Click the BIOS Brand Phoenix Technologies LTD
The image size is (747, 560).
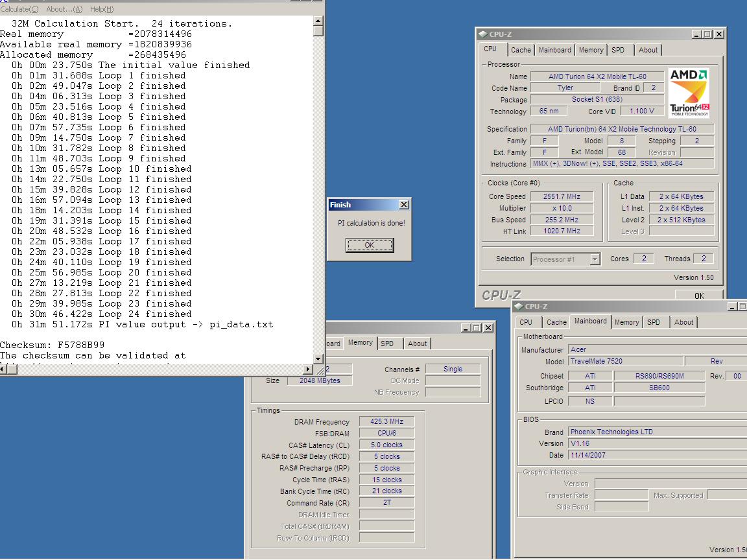click(x=658, y=432)
